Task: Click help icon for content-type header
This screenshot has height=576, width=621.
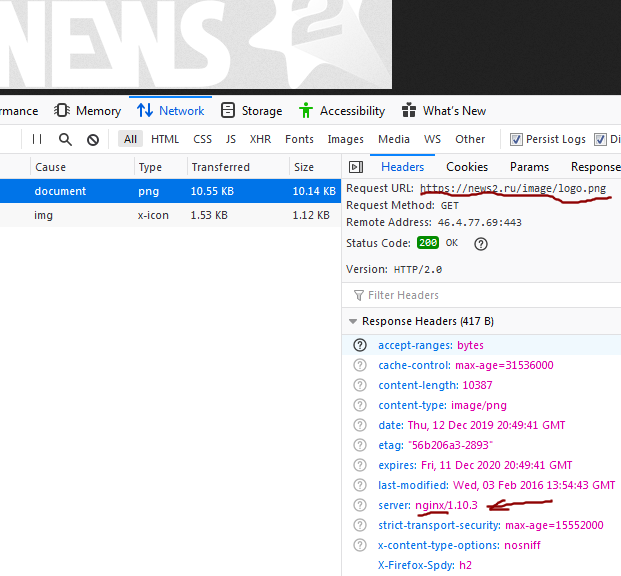Action: click(x=360, y=405)
